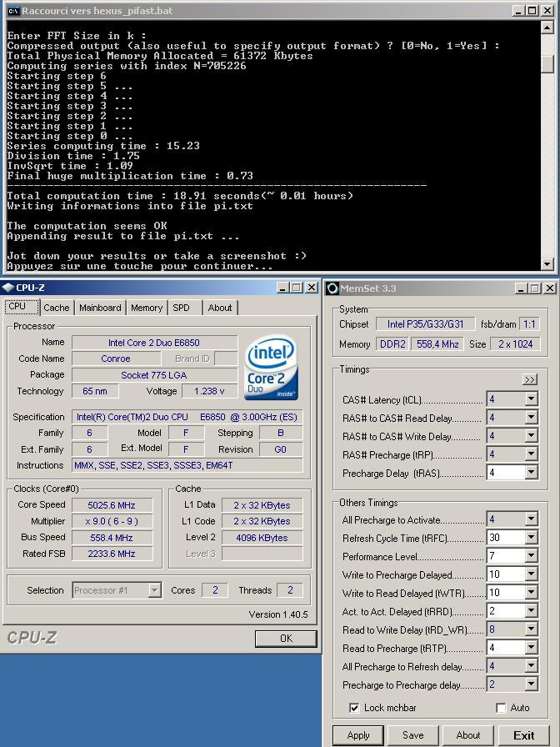Click the Bus Speed 558.4 MHz value

[x=112, y=538]
